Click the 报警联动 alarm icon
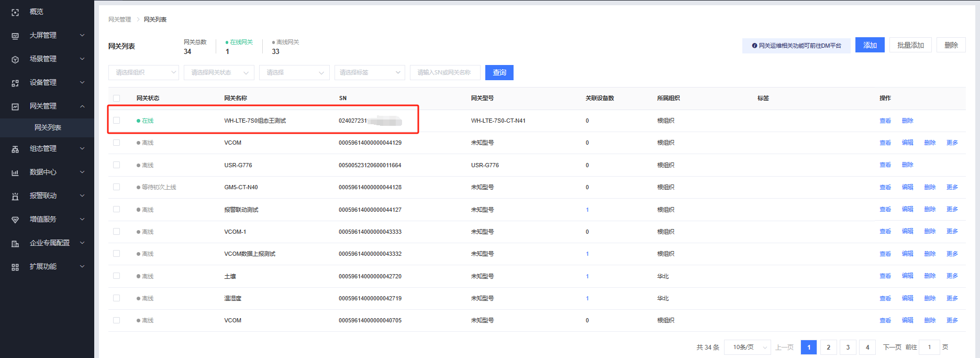The width and height of the screenshot is (980, 358). 15,196
